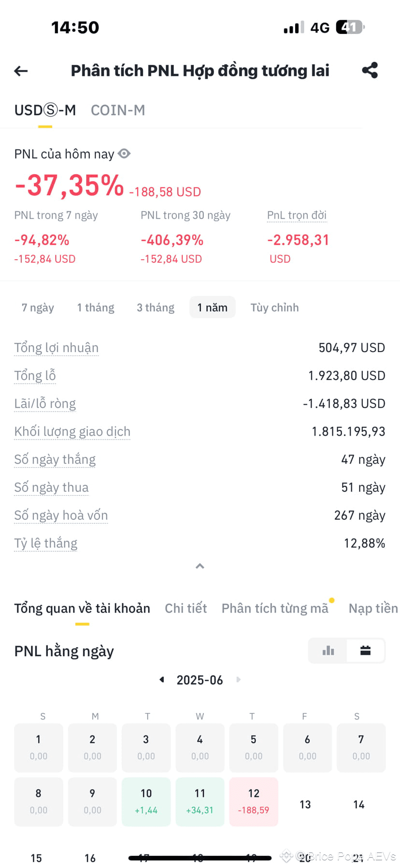Go to next month arrow

(238, 680)
